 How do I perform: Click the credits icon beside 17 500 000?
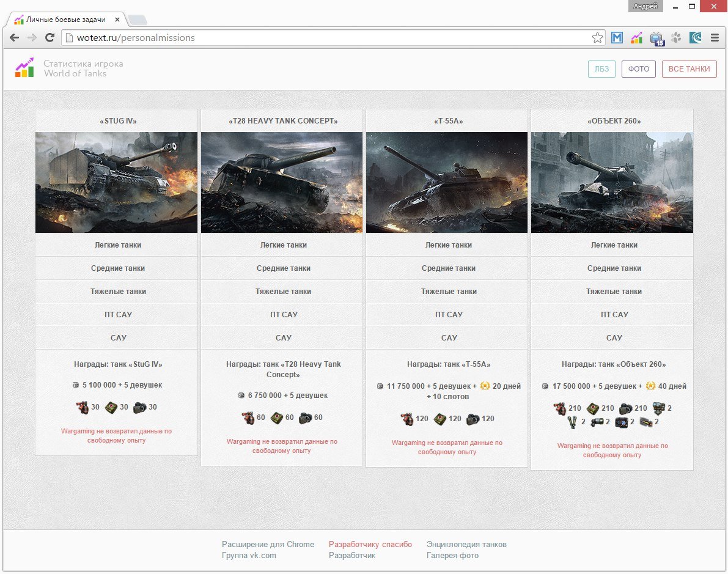[545, 386]
